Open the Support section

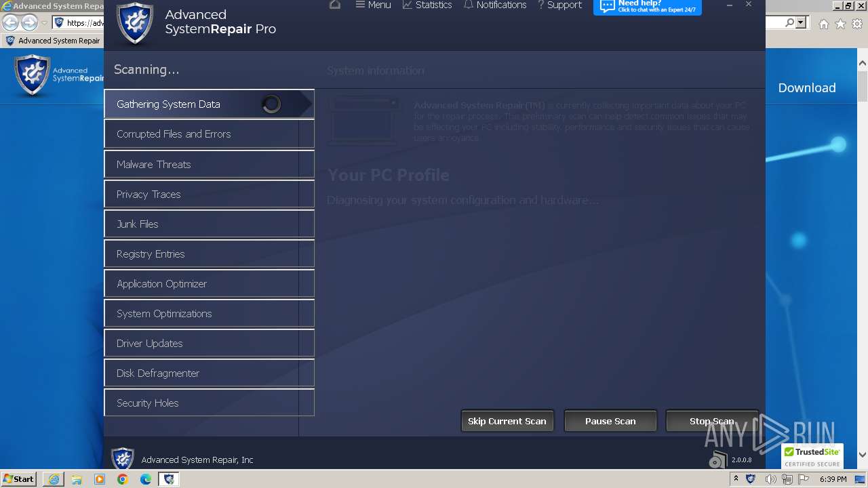coord(559,5)
